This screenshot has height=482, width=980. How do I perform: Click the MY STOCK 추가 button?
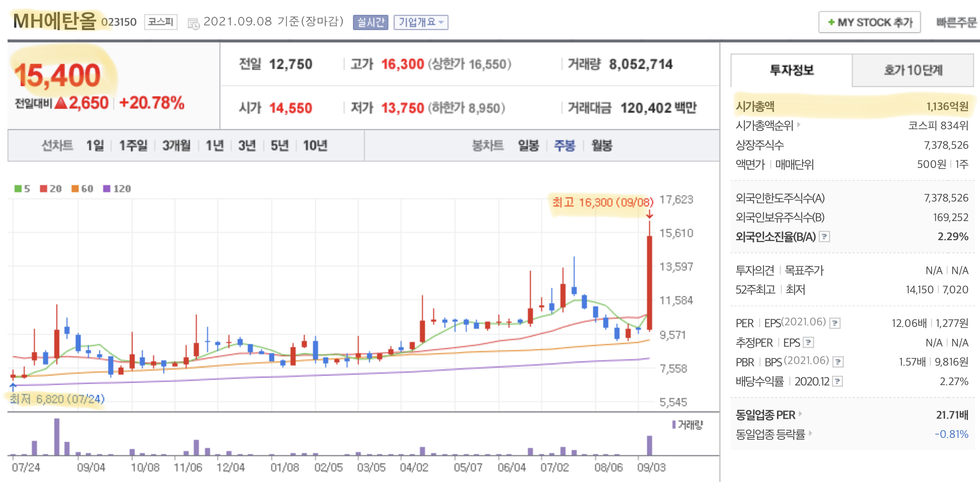tap(870, 23)
